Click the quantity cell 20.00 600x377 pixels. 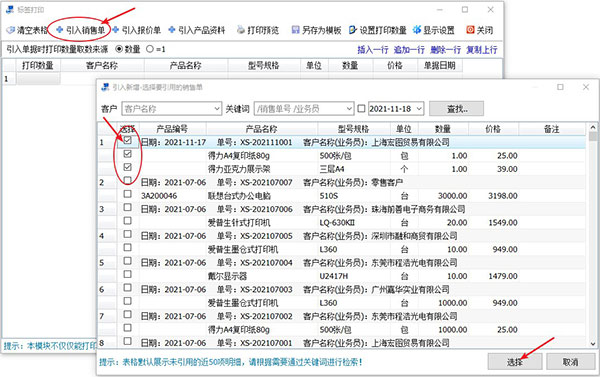click(457, 223)
